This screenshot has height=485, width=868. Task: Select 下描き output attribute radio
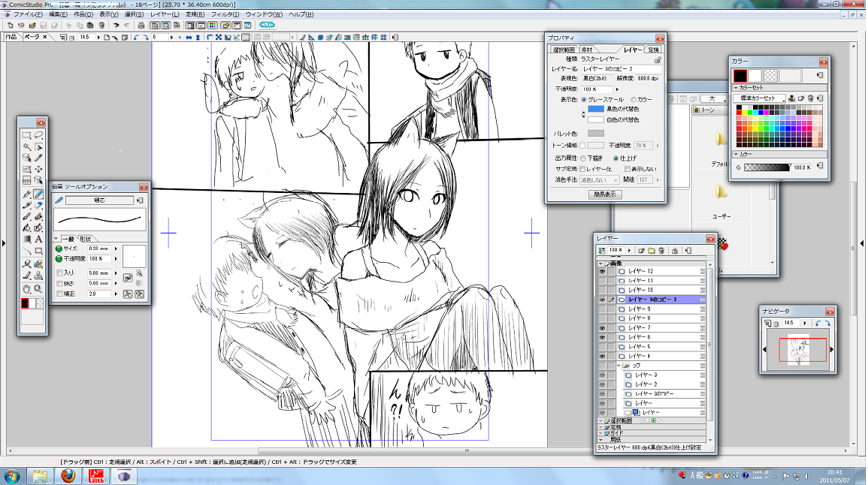583,158
